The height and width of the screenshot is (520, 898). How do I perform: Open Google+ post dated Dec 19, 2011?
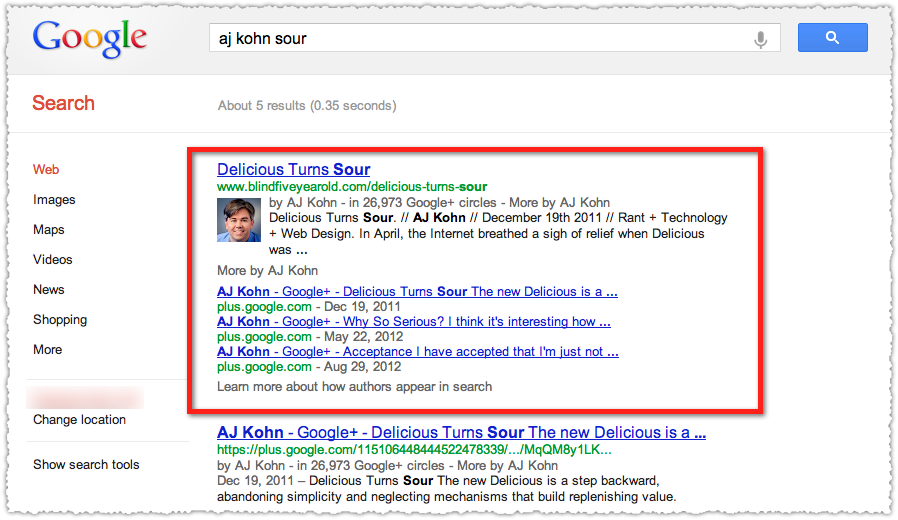417,291
